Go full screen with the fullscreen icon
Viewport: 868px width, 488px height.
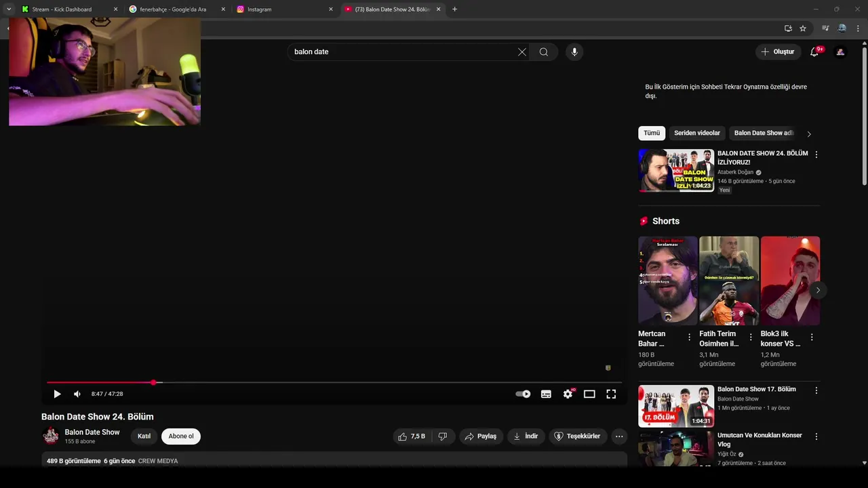[611, 394]
